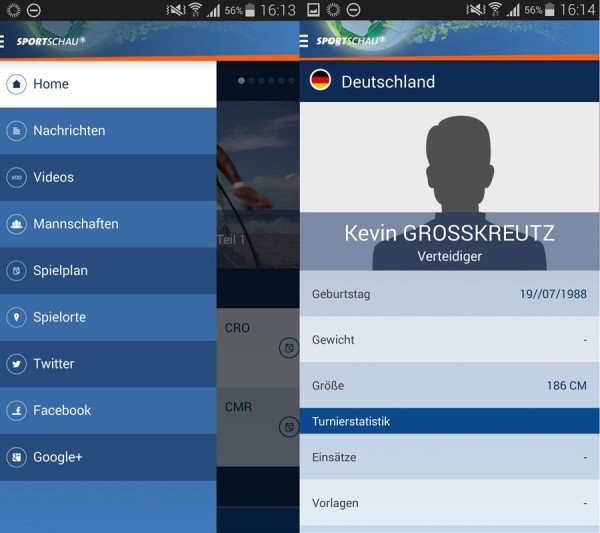This screenshot has height=533, width=600.
Task: Tap the Spielplan schedule icon
Action: (x=16, y=270)
